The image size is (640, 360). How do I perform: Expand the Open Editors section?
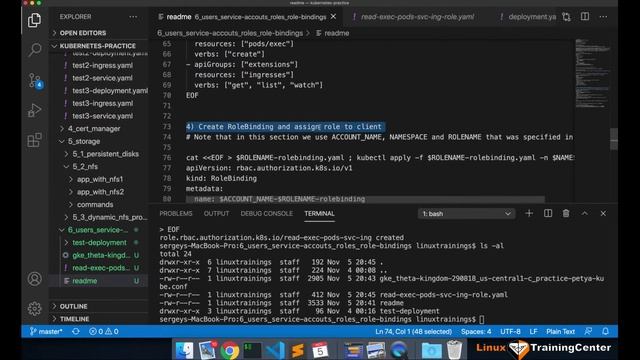tap(83, 33)
